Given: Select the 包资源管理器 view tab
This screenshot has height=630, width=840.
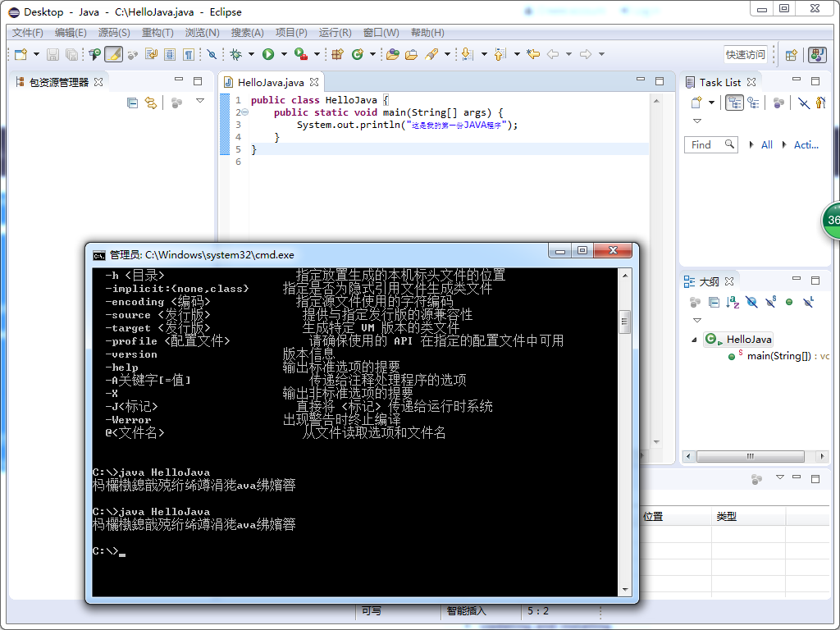Looking at the screenshot, I should [59, 83].
